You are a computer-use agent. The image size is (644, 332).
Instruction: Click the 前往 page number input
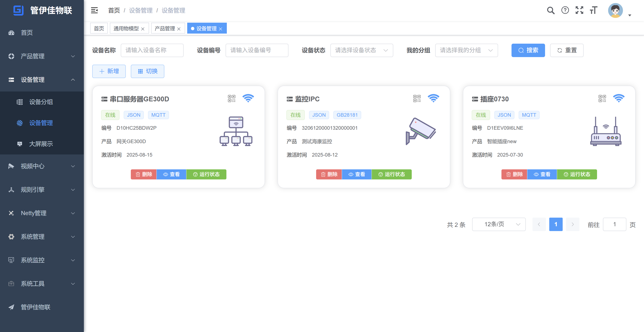(x=614, y=224)
